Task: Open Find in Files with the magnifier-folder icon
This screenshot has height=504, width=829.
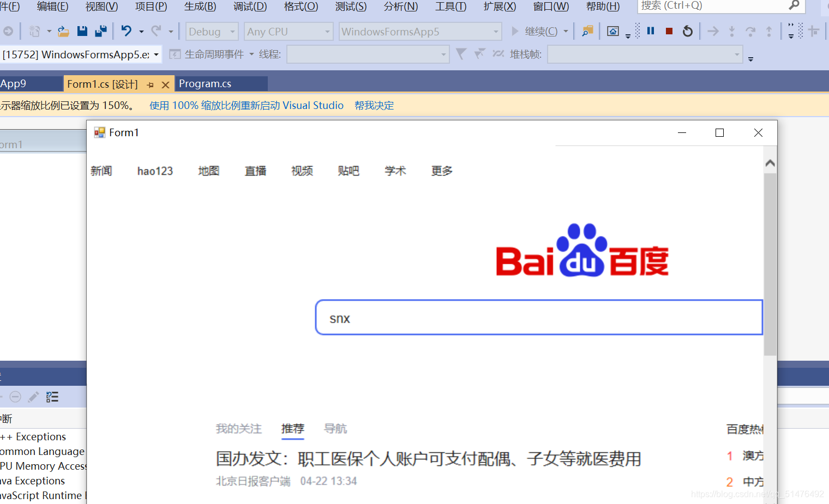Action: click(587, 31)
